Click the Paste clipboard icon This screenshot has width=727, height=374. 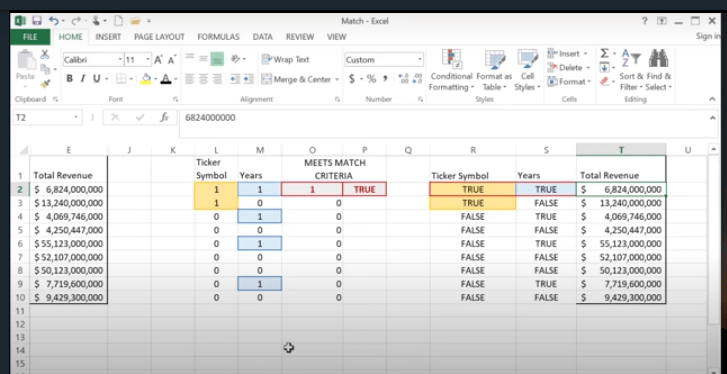pos(26,61)
